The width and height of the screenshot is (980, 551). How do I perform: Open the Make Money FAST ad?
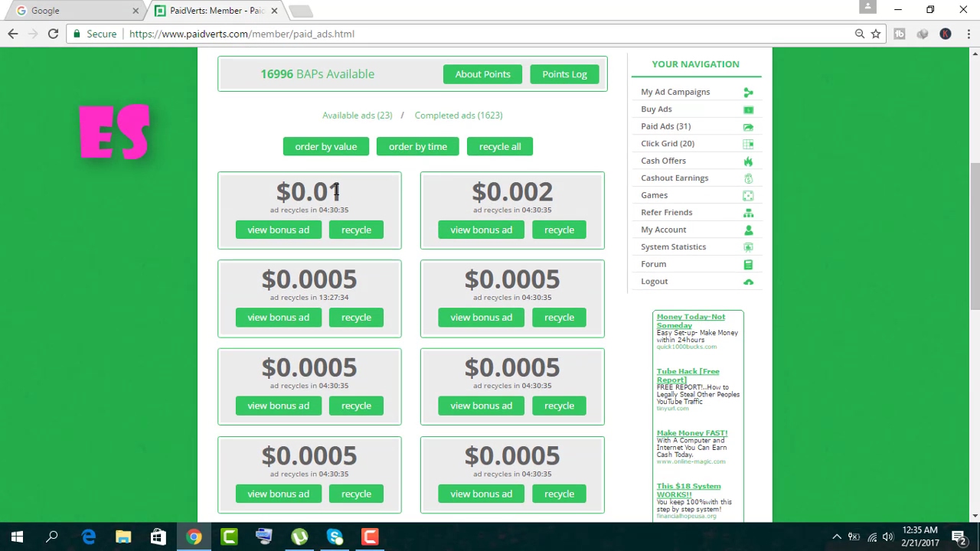click(x=691, y=433)
